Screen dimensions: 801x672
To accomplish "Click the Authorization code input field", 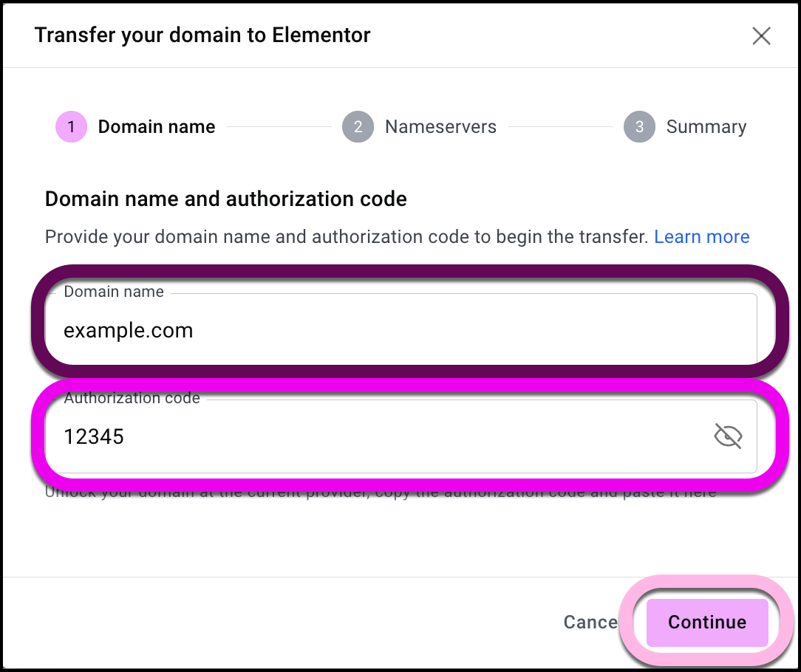I will point(369,436).
